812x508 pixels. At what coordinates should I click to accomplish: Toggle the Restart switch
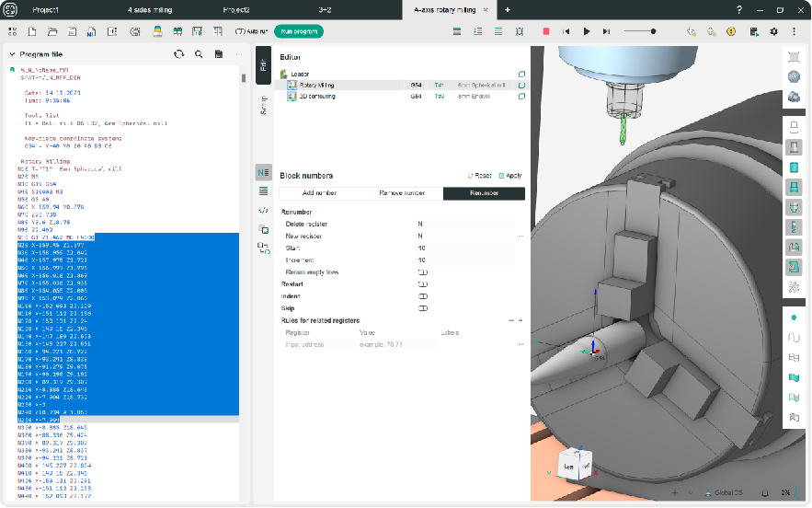pos(423,284)
